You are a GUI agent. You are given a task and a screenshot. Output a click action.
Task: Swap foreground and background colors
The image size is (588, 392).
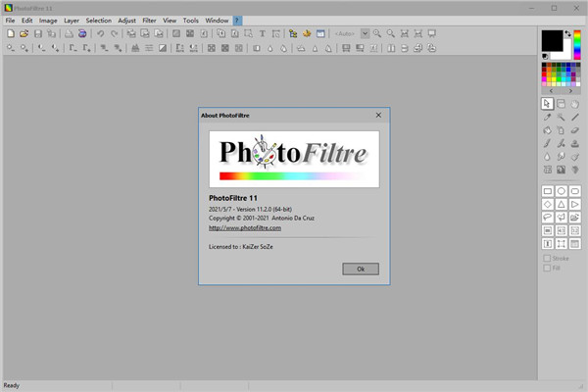click(567, 34)
